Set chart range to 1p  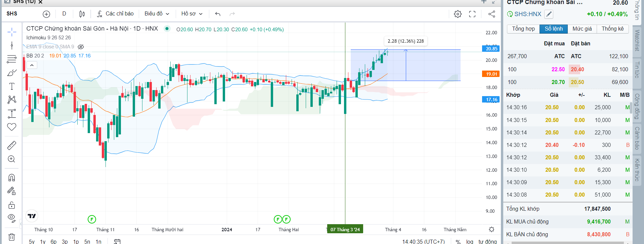coord(76,242)
